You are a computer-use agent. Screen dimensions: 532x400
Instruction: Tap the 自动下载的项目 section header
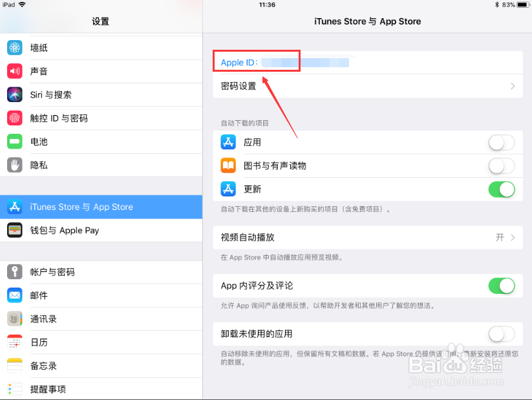pos(244,123)
